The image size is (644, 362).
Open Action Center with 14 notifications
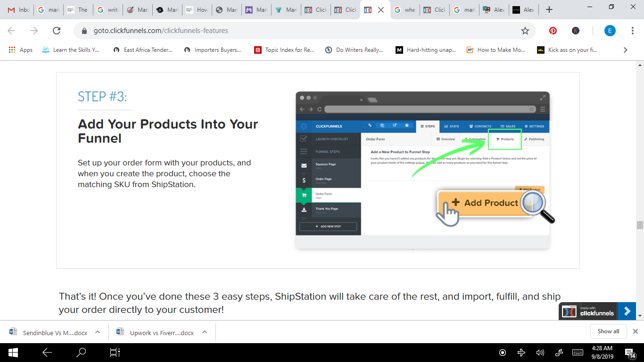(630, 353)
